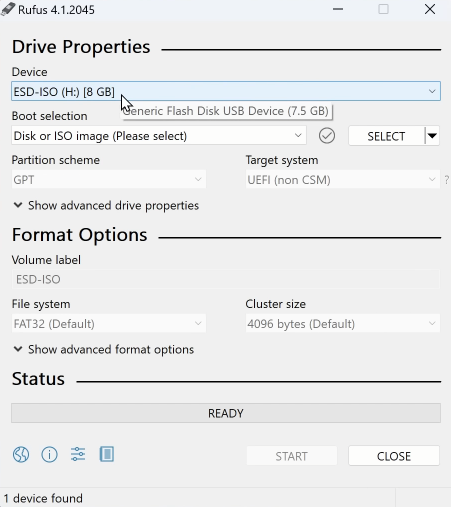The width and height of the screenshot is (451, 507).
Task: Open the Target system UEFI dropdown
Action: pyautogui.click(x=343, y=180)
